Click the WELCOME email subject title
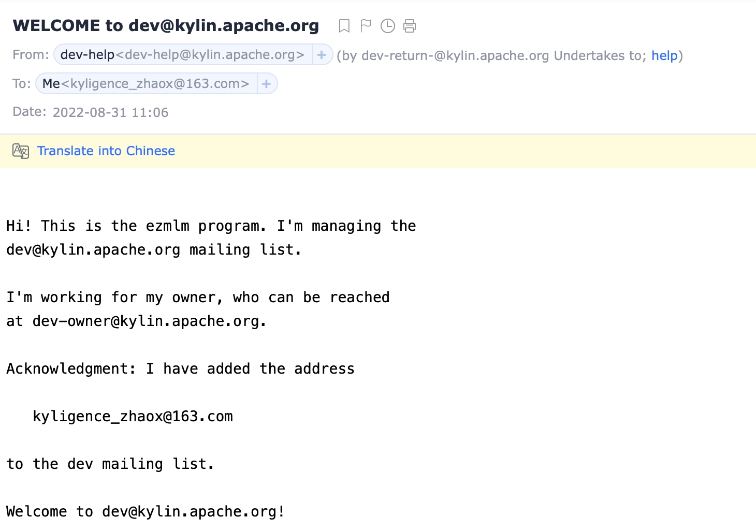 [x=166, y=26]
